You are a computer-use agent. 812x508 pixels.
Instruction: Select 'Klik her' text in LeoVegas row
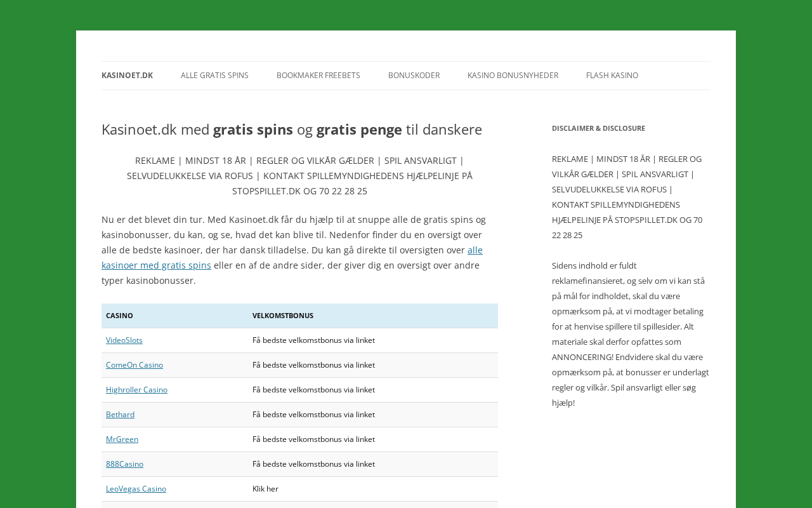265,489
